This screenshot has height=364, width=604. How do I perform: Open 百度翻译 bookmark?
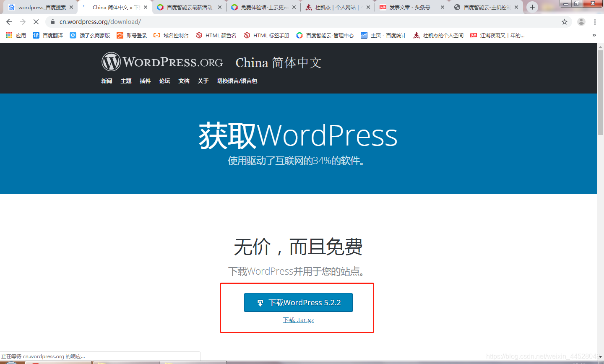[x=48, y=35]
